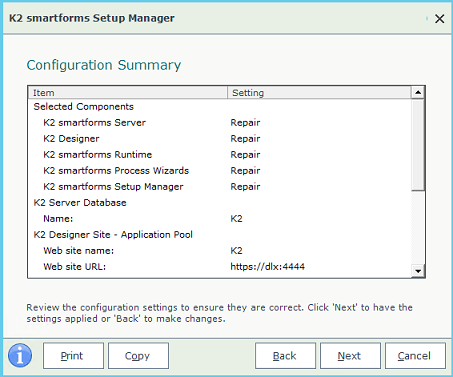Select the K2 smartforms Runtime row
This screenshot has width=453, height=377.
coord(220,155)
